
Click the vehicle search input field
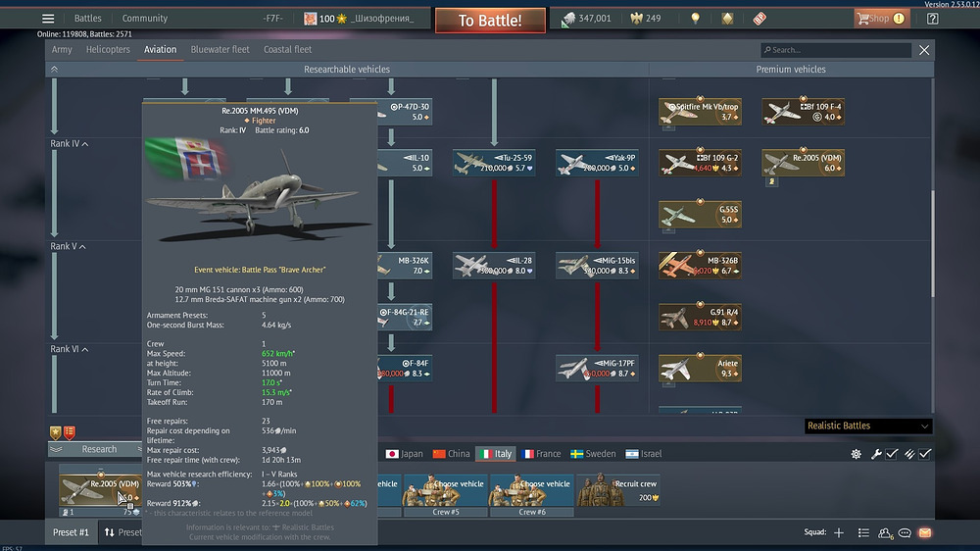(x=838, y=50)
